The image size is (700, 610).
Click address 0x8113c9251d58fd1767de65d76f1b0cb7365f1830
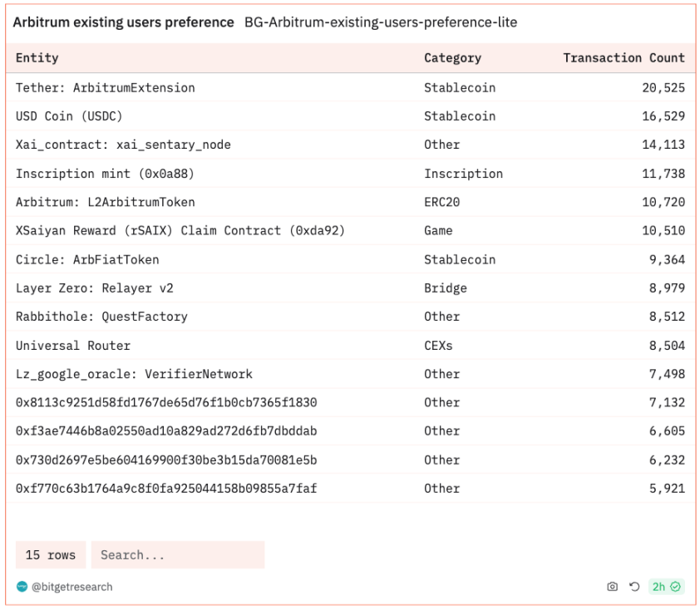tap(166, 402)
